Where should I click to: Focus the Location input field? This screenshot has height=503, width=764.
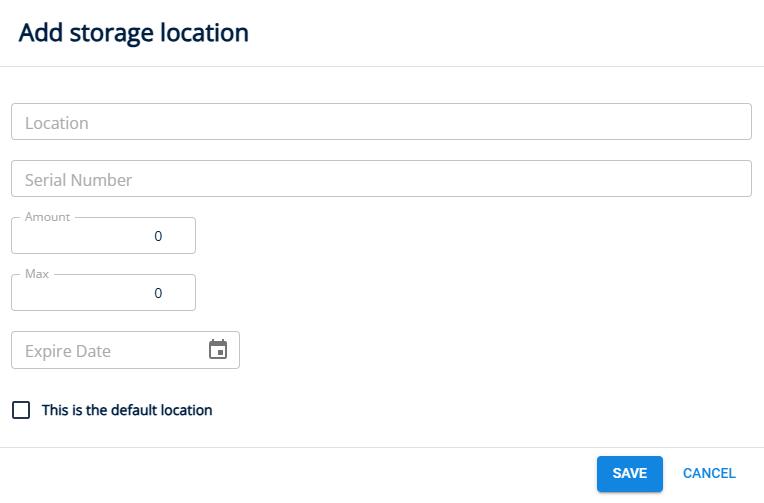pos(380,122)
